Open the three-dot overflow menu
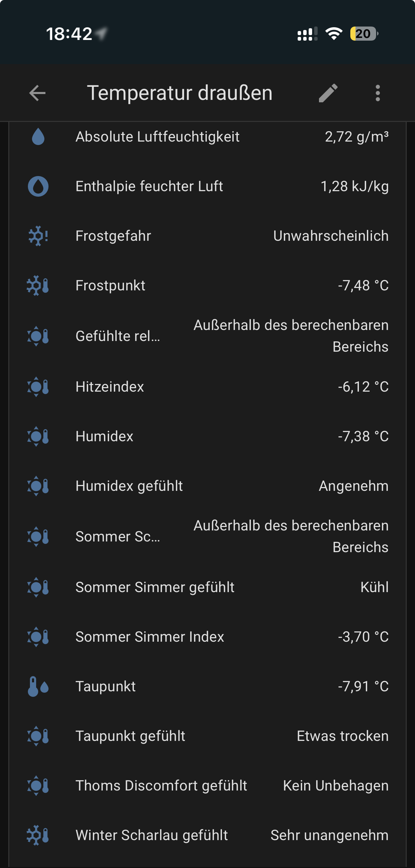 click(377, 93)
